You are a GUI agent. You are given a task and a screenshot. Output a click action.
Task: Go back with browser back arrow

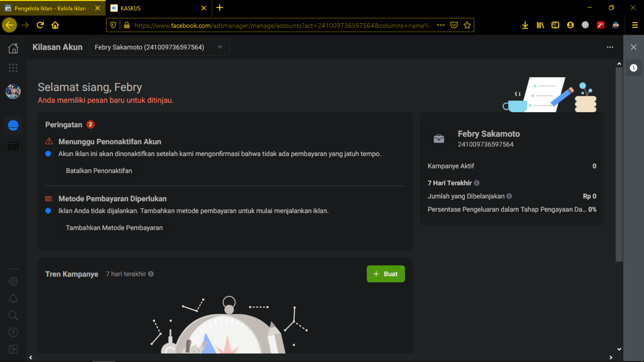point(10,25)
